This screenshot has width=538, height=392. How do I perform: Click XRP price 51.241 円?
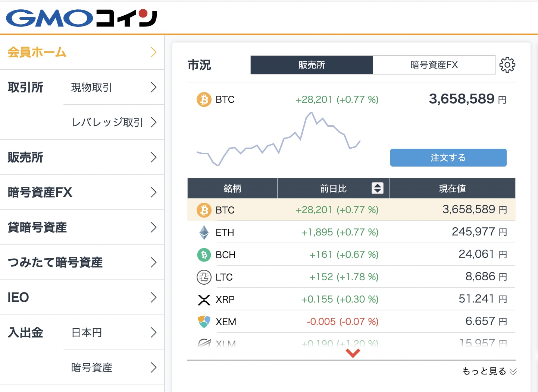[483, 299]
